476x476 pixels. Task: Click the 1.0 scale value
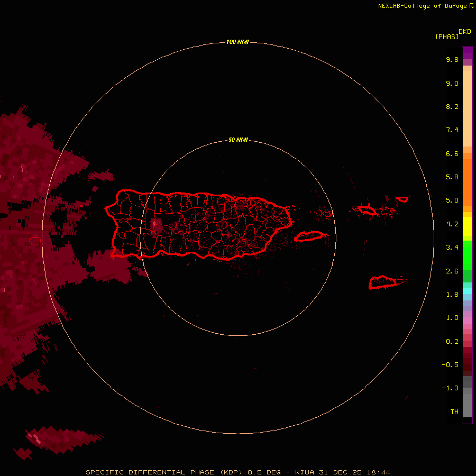coord(452,318)
